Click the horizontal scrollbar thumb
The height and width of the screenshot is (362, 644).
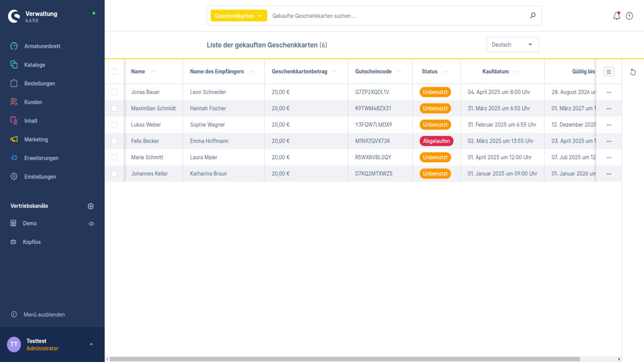tap(344, 359)
